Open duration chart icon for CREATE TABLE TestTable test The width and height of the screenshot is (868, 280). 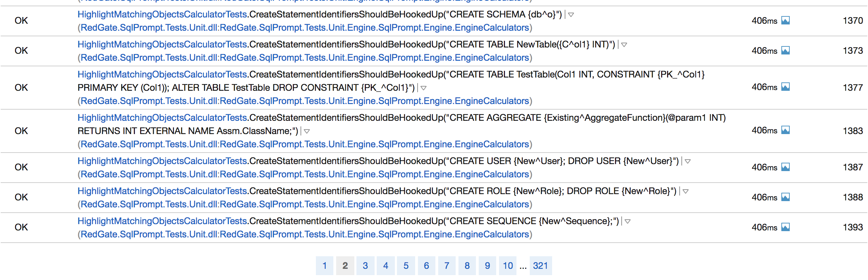tap(785, 87)
